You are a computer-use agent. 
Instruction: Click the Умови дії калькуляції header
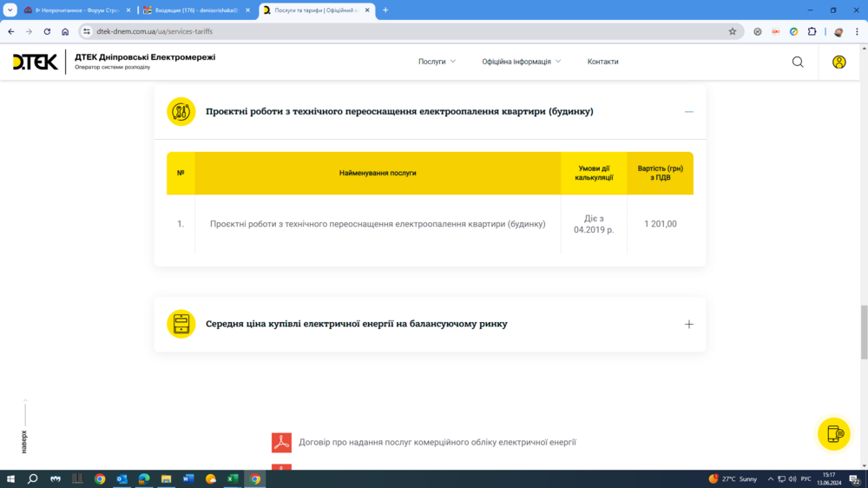coord(594,173)
